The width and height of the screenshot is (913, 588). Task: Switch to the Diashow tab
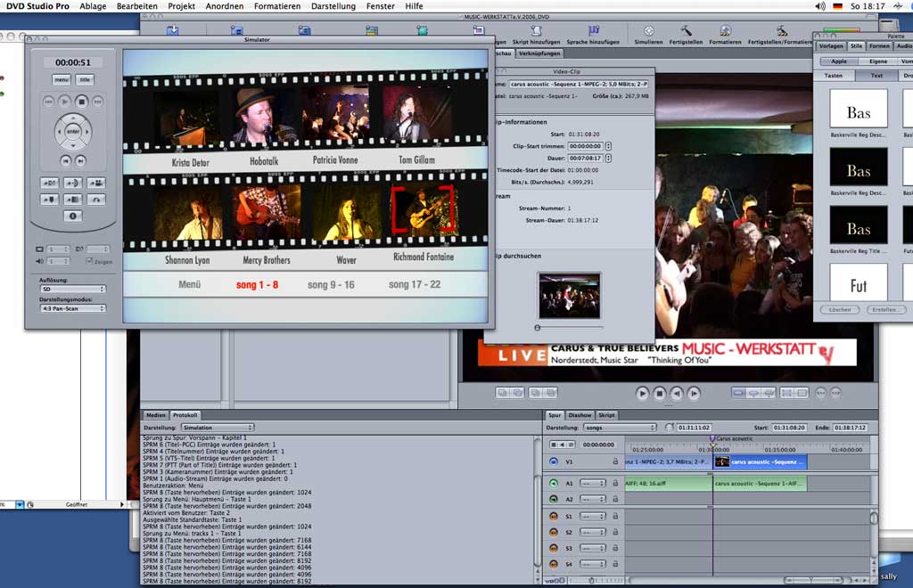(x=580, y=415)
